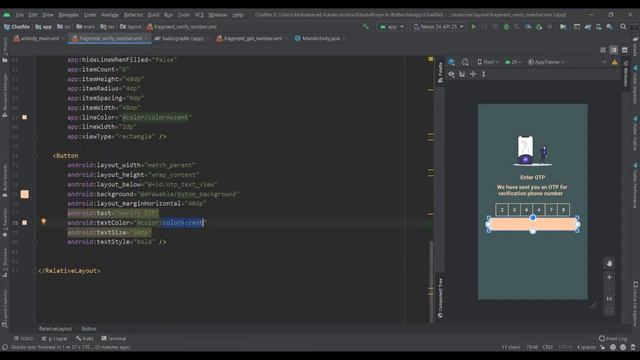Click gutter color swatch beside textColor line
The image size is (640, 360).
click(x=24, y=222)
